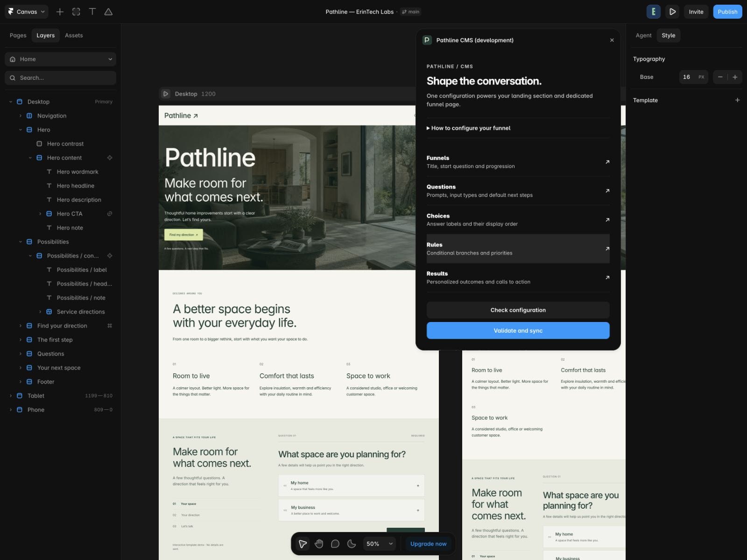This screenshot has width=747, height=560.
Task: Collapse the Desktop layer
Action: click(11, 102)
